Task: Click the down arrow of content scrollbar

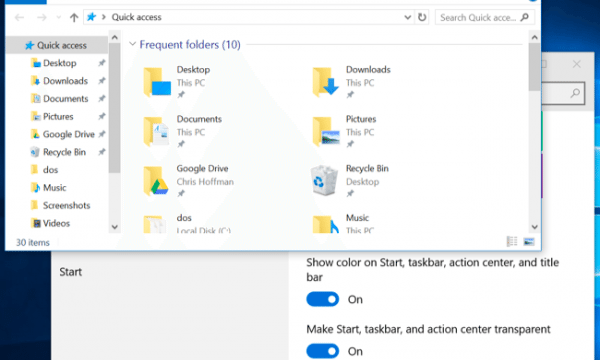Action: 535,227
